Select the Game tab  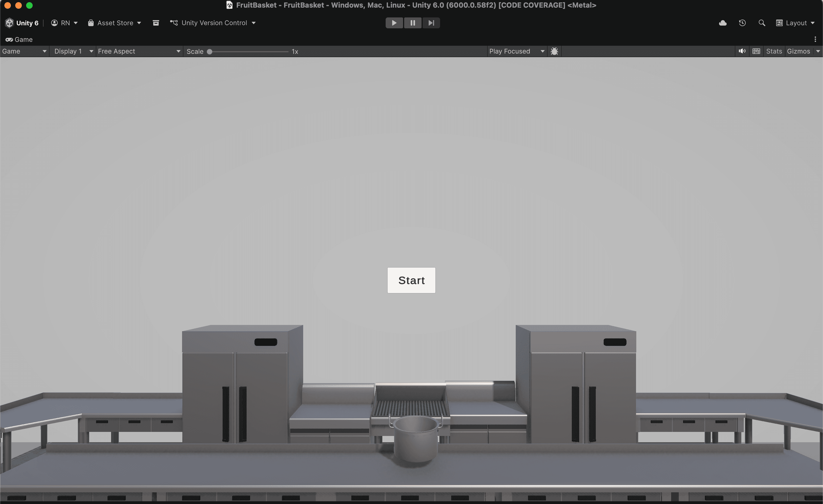click(19, 39)
